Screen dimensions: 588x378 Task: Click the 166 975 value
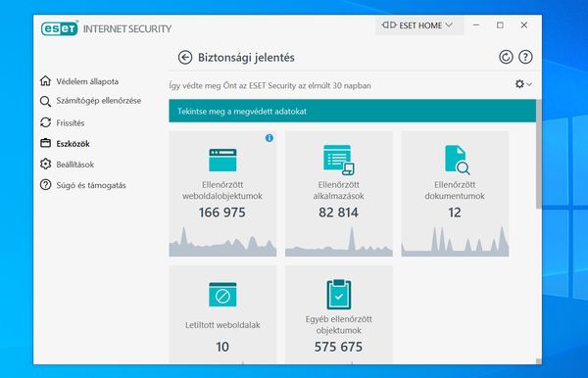point(222,213)
